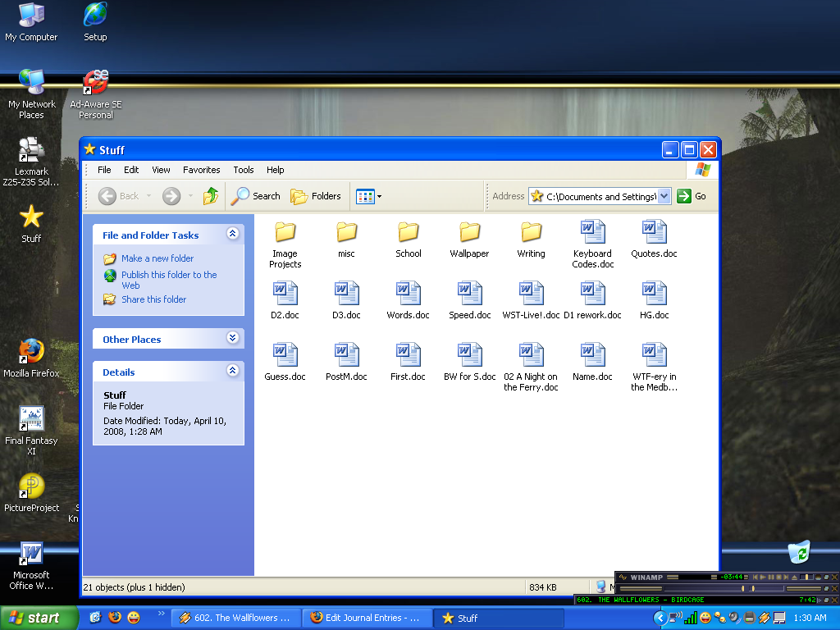
Task: Select the Microsoft Office Word desktop shortcut
Action: [x=31, y=566]
